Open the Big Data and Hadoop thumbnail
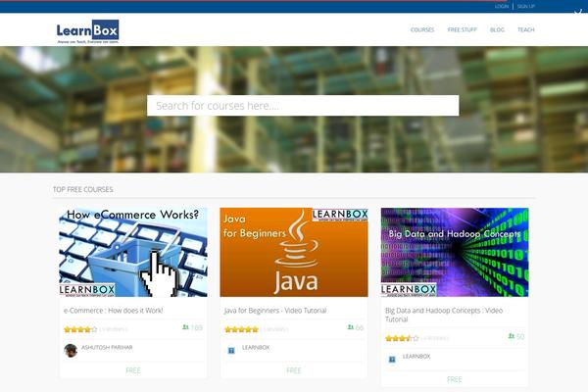588x392 pixels. [455, 252]
